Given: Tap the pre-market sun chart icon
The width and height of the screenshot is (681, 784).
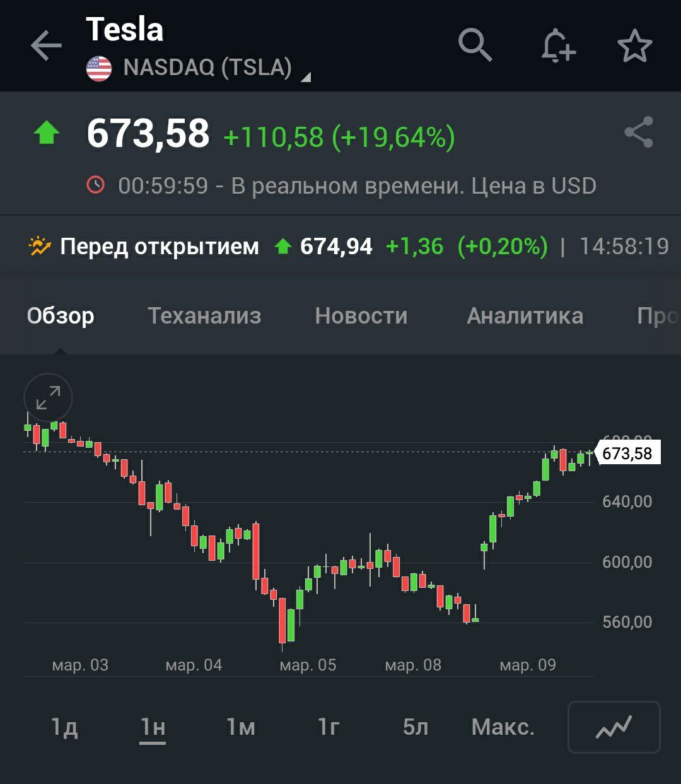Looking at the screenshot, I should [x=40, y=247].
